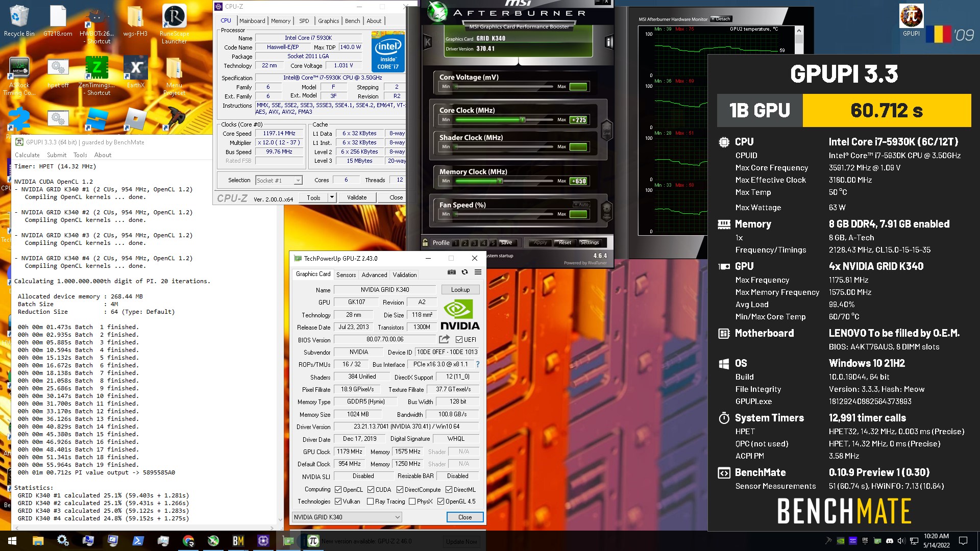The height and width of the screenshot is (551, 980).
Task: Click the Hardware Monitor vertical scrollbar
Action: [799, 40]
